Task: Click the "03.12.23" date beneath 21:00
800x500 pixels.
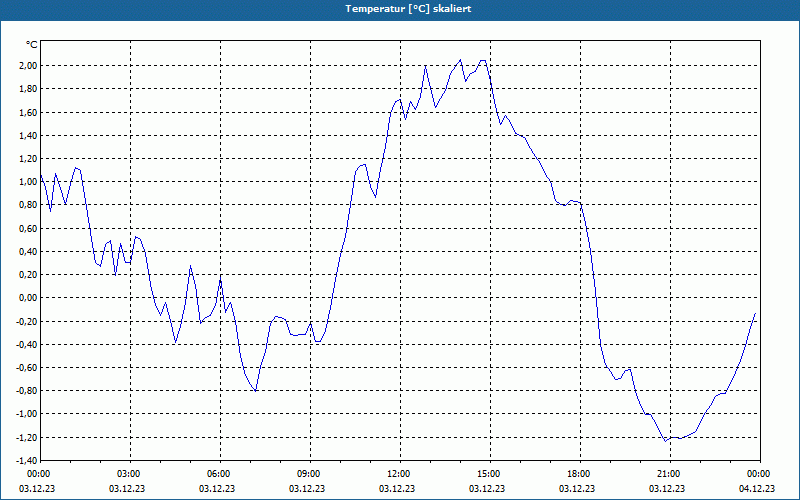Action: 667,489
